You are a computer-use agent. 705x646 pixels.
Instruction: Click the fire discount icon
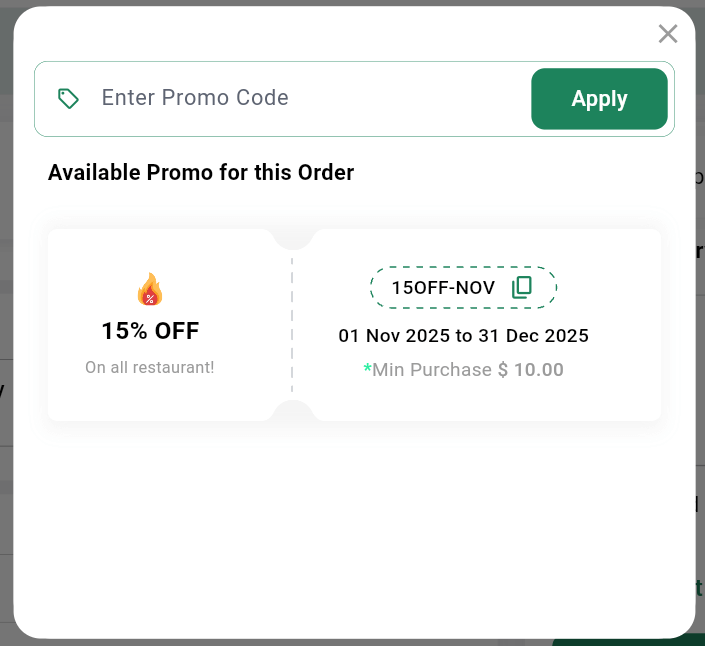[150, 290]
